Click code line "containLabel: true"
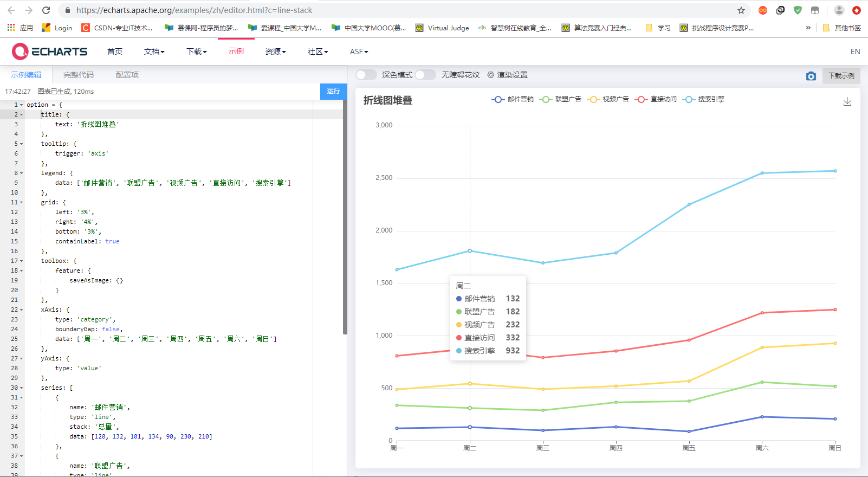868x477 pixels. pyautogui.click(x=87, y=241)
